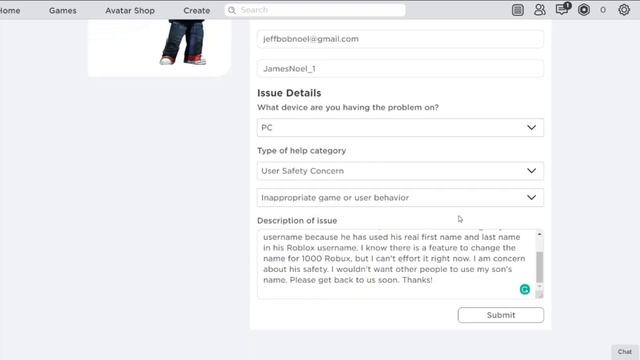The width and height of the screenshot is (640, 360).
Task: Click the 'What device are you having the problem on?' label
Action: click(x=348, y=107)
